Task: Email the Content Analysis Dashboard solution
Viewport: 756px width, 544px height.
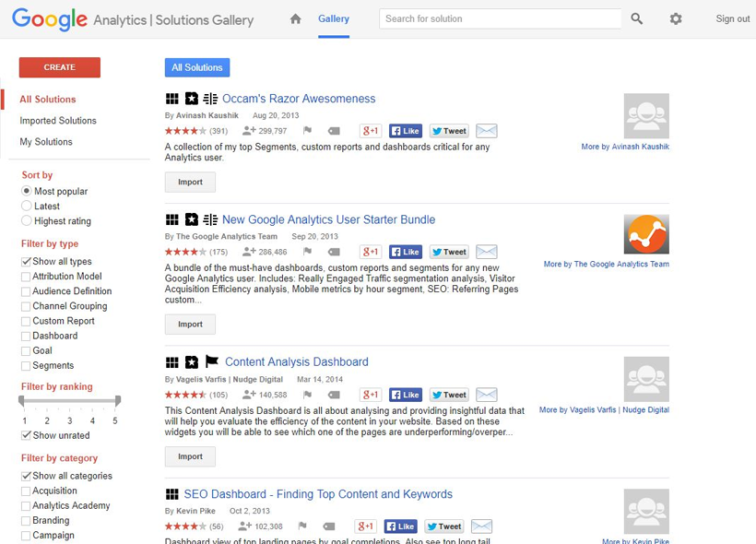Action: (487, 395)
